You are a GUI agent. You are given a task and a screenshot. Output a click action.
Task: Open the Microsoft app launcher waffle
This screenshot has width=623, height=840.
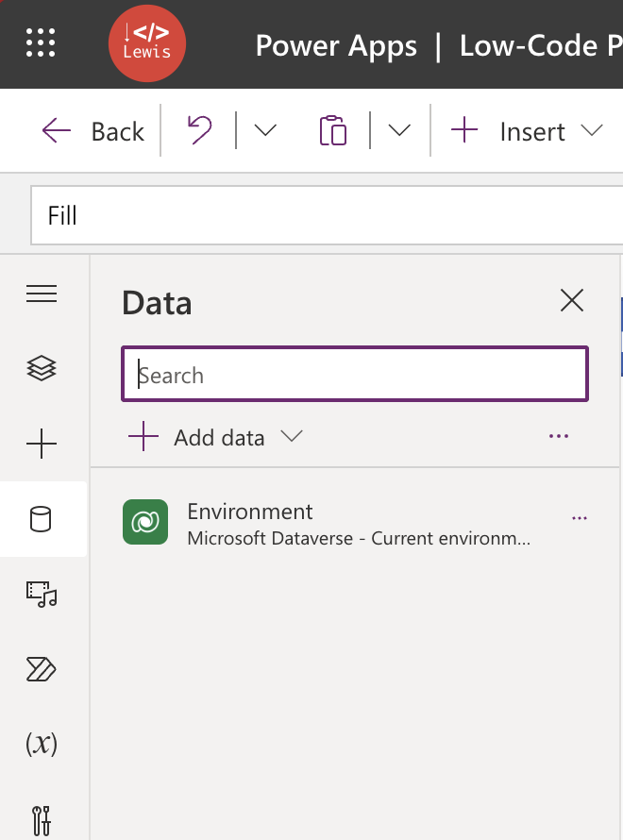pyautogui.click(x=40, y=43)
